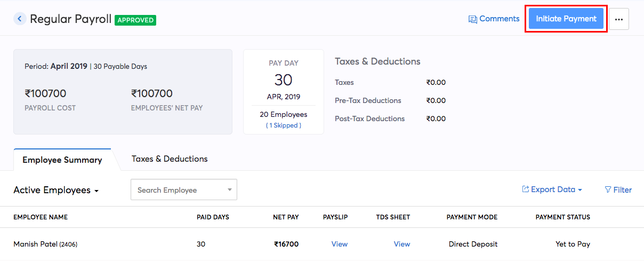Click the Filter funnel icon
The width and height of the screenshot is (644, 261).
click(x=608, y=190)
